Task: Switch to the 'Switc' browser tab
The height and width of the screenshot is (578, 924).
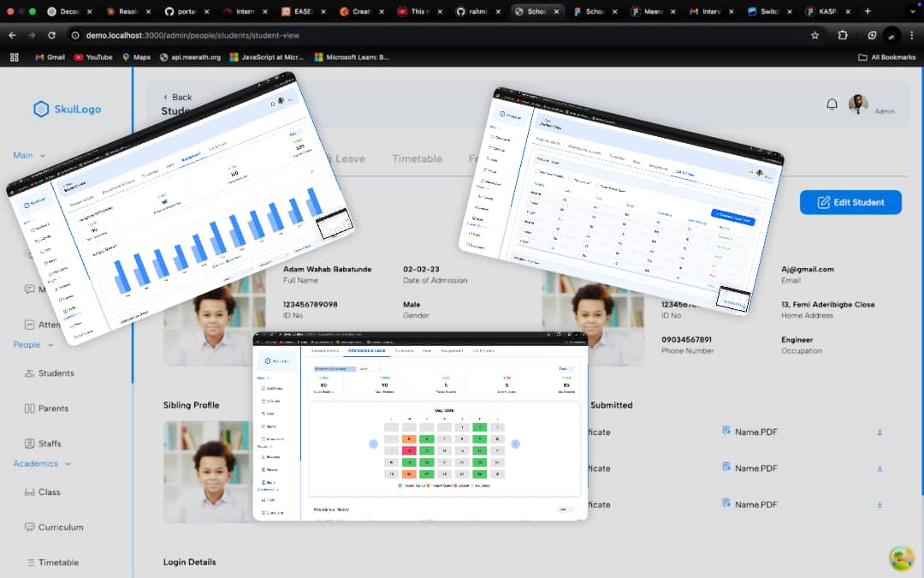Action: click(769, 11)
